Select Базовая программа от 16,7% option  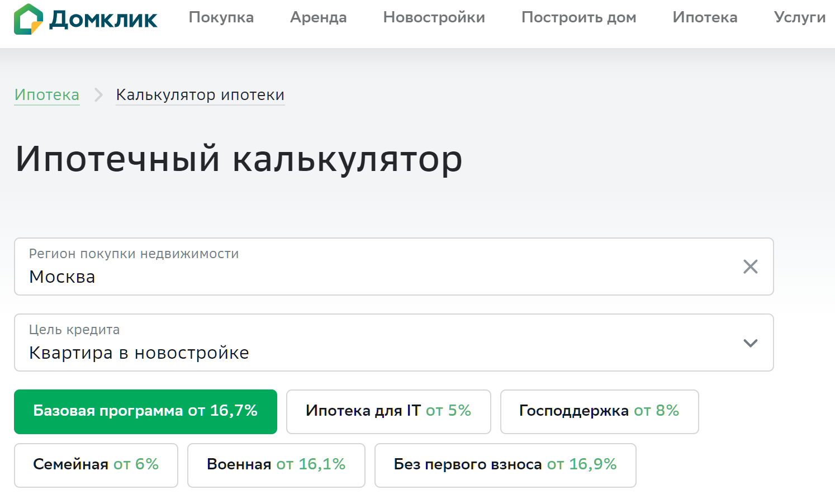(145, 412)
